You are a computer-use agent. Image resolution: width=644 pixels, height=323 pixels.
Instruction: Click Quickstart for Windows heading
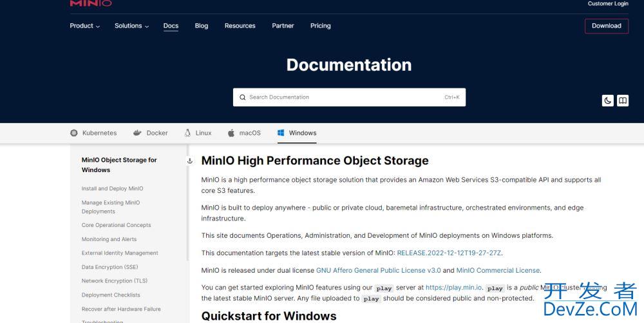(x=269, y=316)
